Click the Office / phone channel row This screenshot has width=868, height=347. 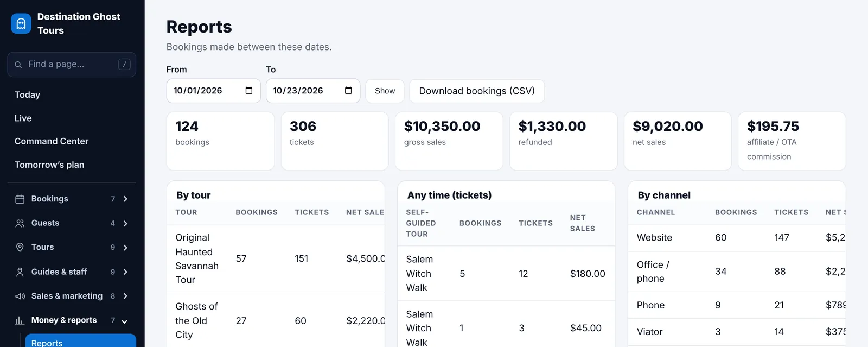[737, 272]
